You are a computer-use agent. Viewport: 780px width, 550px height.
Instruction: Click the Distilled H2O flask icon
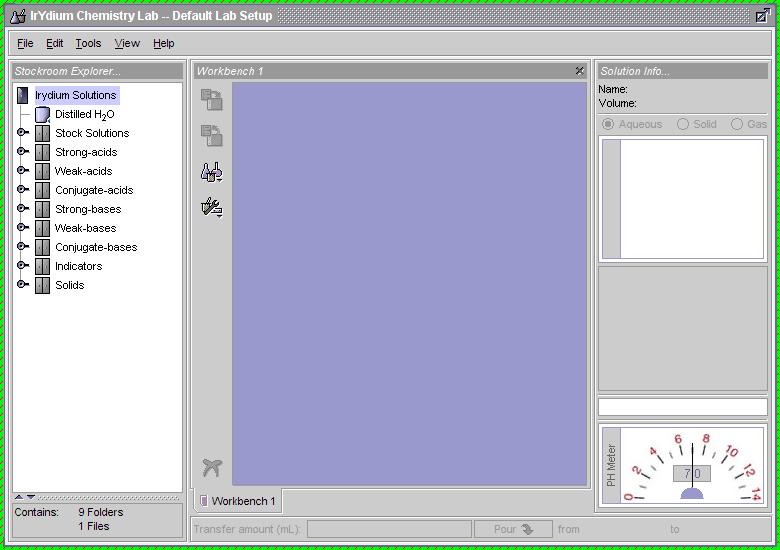tap(42, 114)
